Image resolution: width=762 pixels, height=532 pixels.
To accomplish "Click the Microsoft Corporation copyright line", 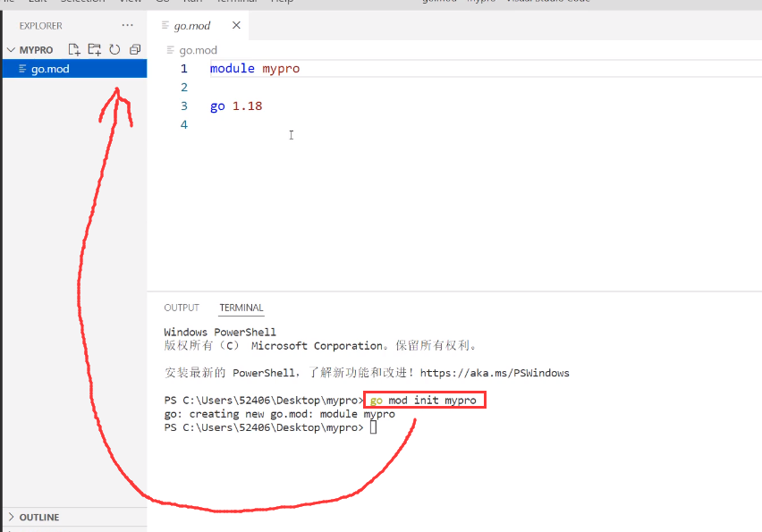I will tap(321, 346).
